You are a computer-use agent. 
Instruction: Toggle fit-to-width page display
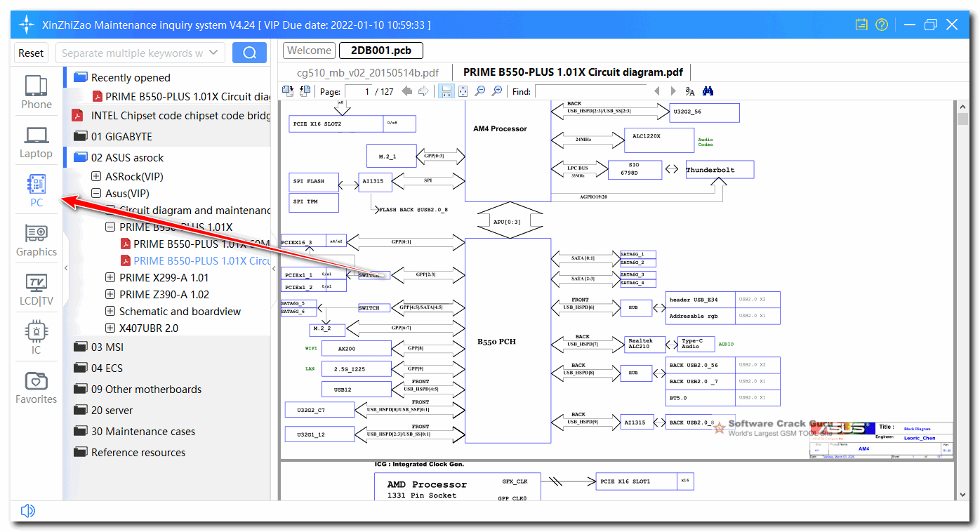[x=446, y=91]
